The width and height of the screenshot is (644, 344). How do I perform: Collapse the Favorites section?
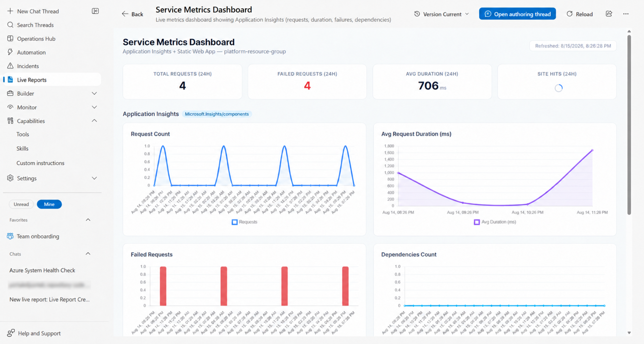coord(88,220)
